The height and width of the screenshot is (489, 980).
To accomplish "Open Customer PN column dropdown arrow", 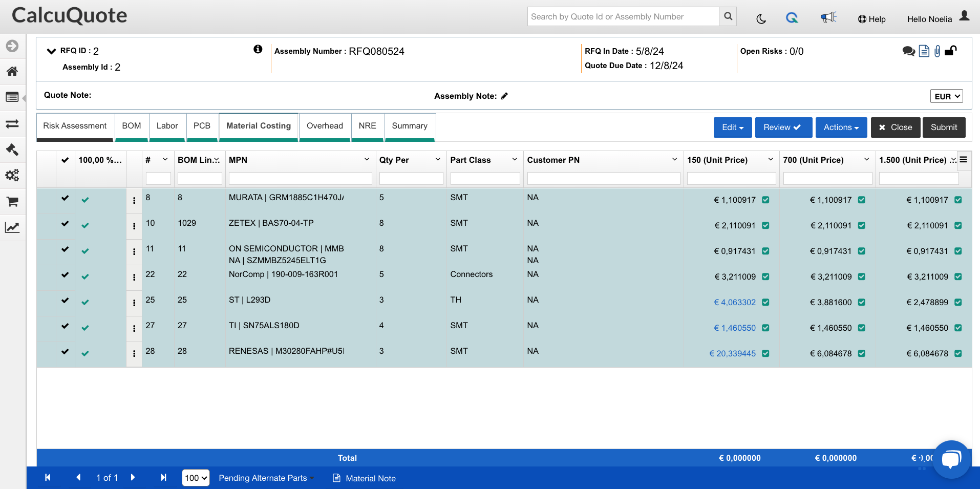I will (675, 159).
